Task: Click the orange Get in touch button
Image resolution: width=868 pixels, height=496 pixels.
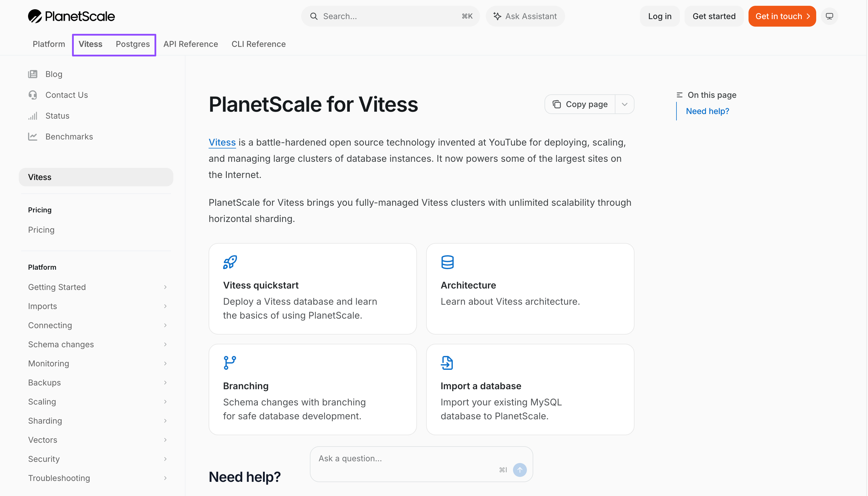Action: tap(782, 16)
